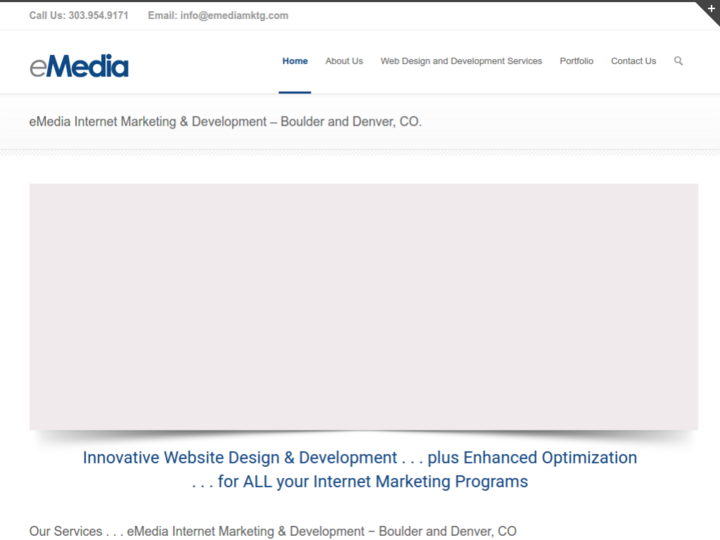Click the large gray slideshow banner
This screenshot has width=720, height=540.
click(363, 306)
